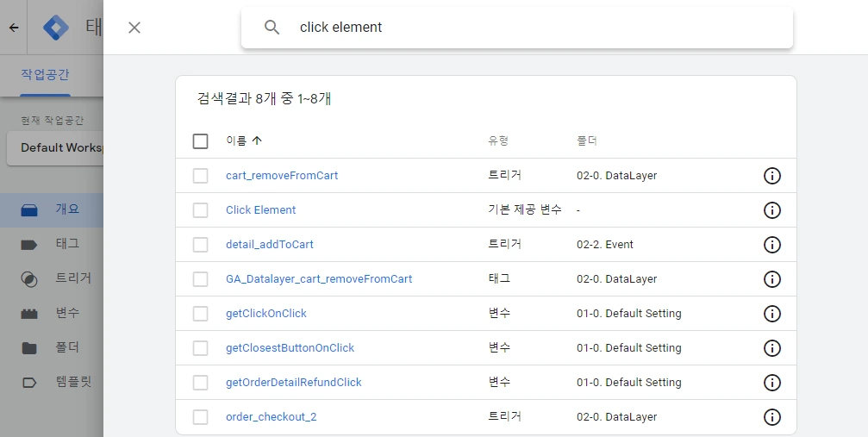The height and width of the screenshot is (437, 868).
Task: Click the Google Tag Manager logo
Action: pyautogui.click(x=57, y=28)
